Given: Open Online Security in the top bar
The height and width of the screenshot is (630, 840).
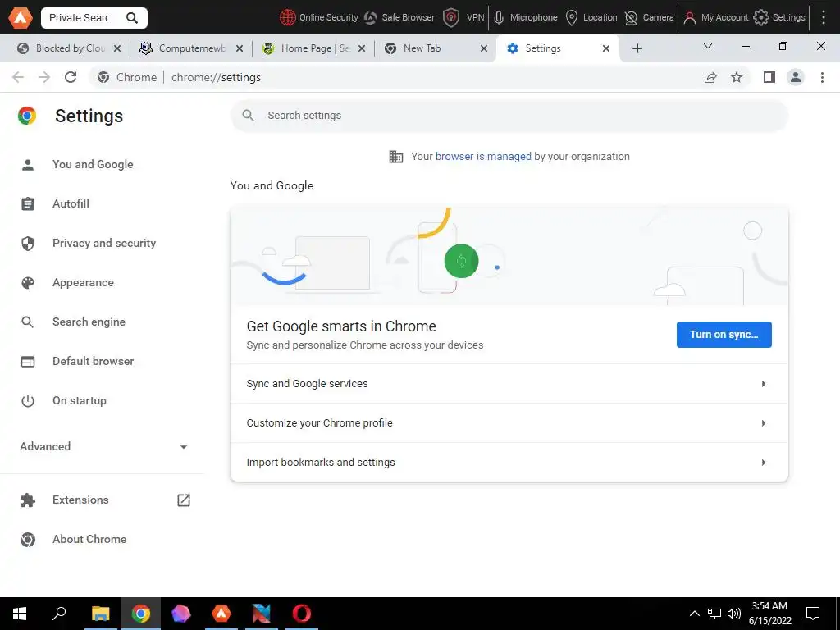Looking at the screenshot, I should tap(319, 18).
